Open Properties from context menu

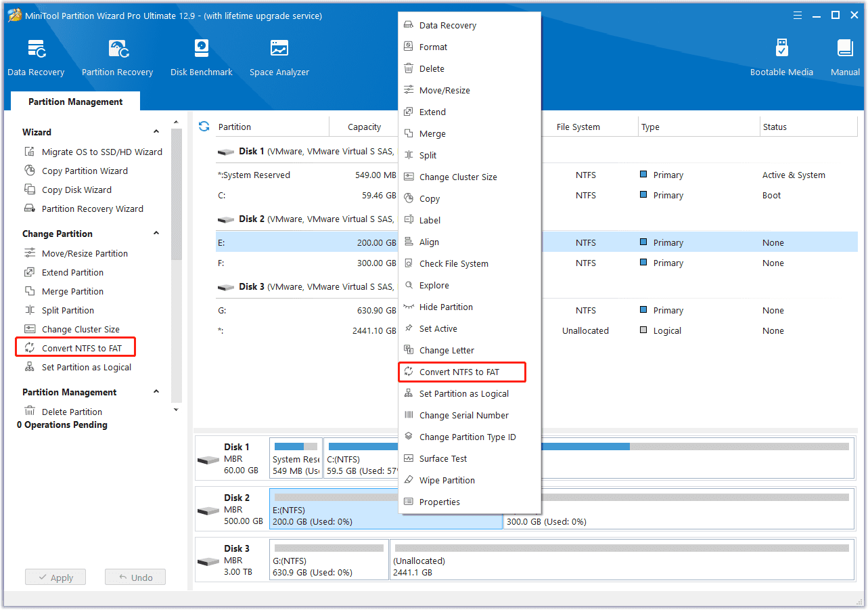[x=469, y=502]
